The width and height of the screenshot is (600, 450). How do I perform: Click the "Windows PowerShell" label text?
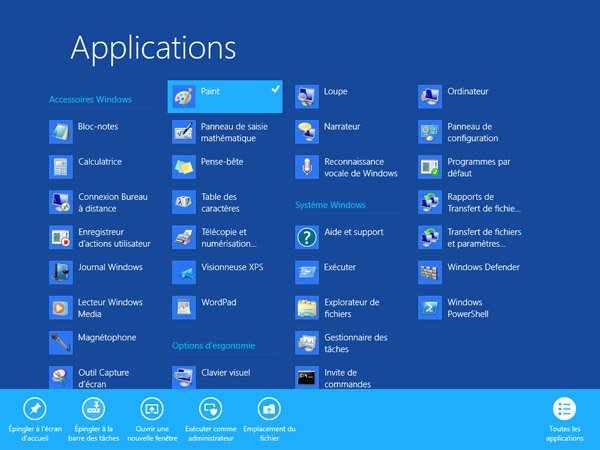point(468,308)
